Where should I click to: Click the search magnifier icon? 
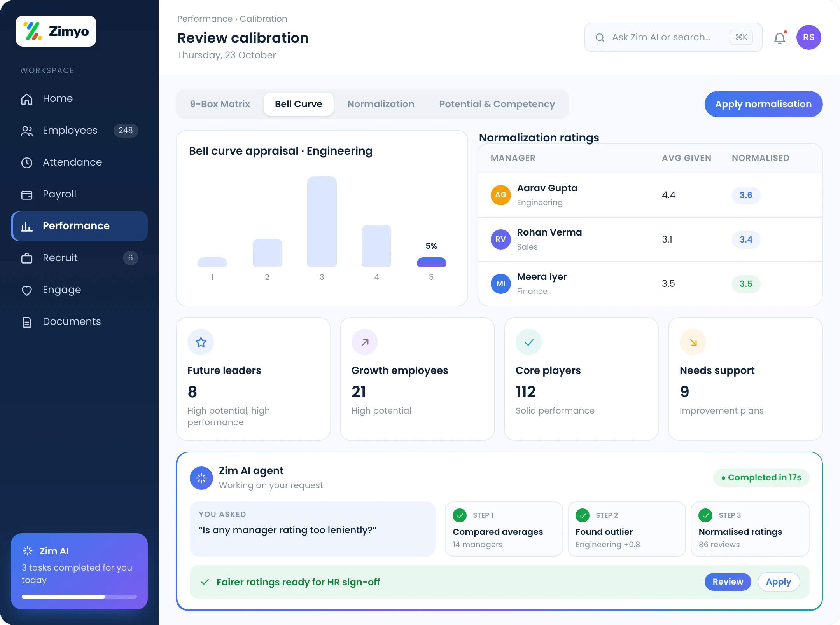[600, 37]
